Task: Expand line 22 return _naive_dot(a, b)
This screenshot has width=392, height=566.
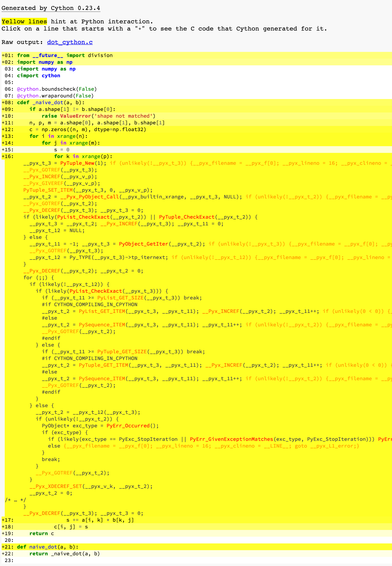Action: pos(64,554)
